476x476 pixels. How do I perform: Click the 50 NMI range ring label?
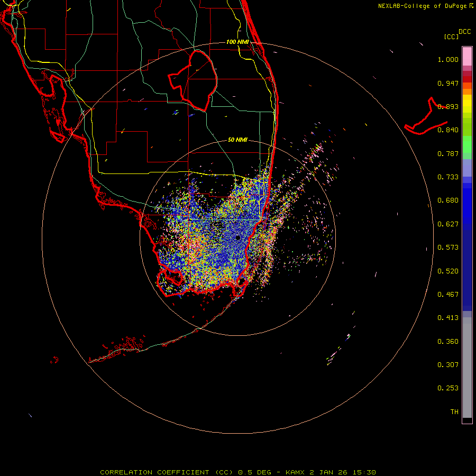point(237,140)
